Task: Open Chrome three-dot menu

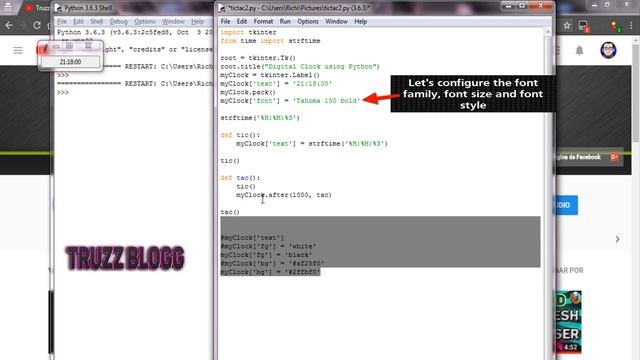Action: coord(631,25)
